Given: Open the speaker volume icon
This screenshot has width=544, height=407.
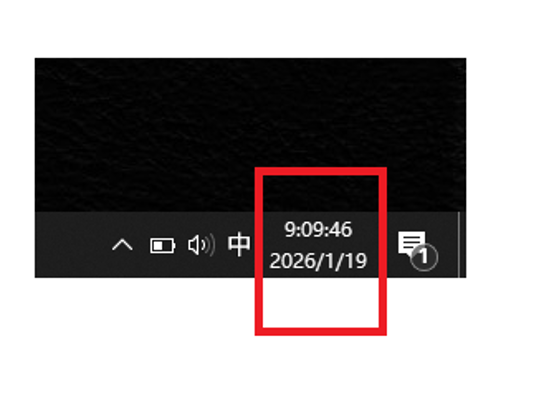Looking at the screenshot, I should (201, 245).
